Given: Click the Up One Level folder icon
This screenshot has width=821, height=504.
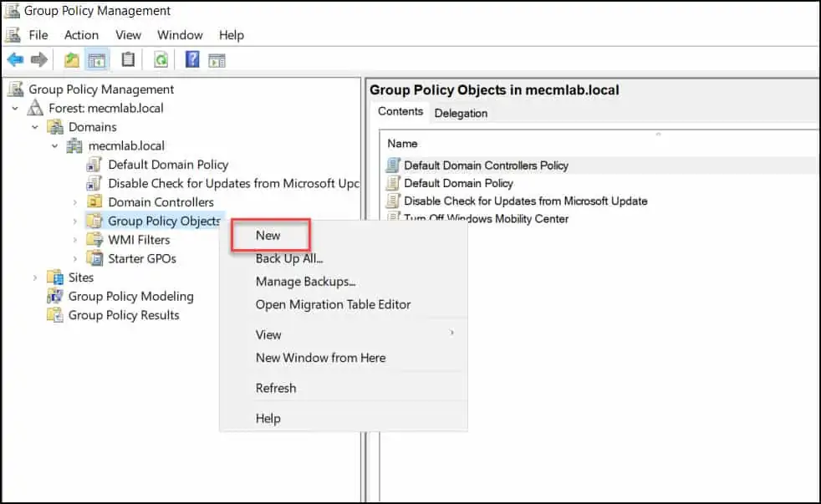Looking at the screenshot, I should pos(72,60).
